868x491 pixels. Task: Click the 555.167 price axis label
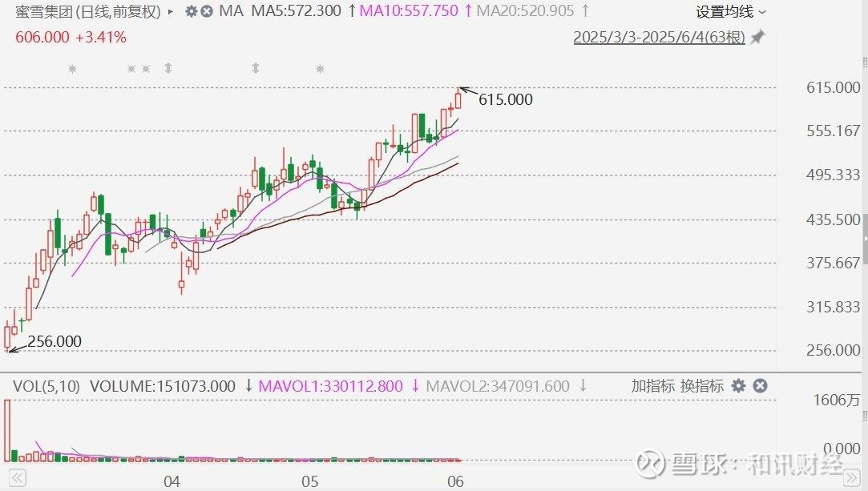[833, 131]
